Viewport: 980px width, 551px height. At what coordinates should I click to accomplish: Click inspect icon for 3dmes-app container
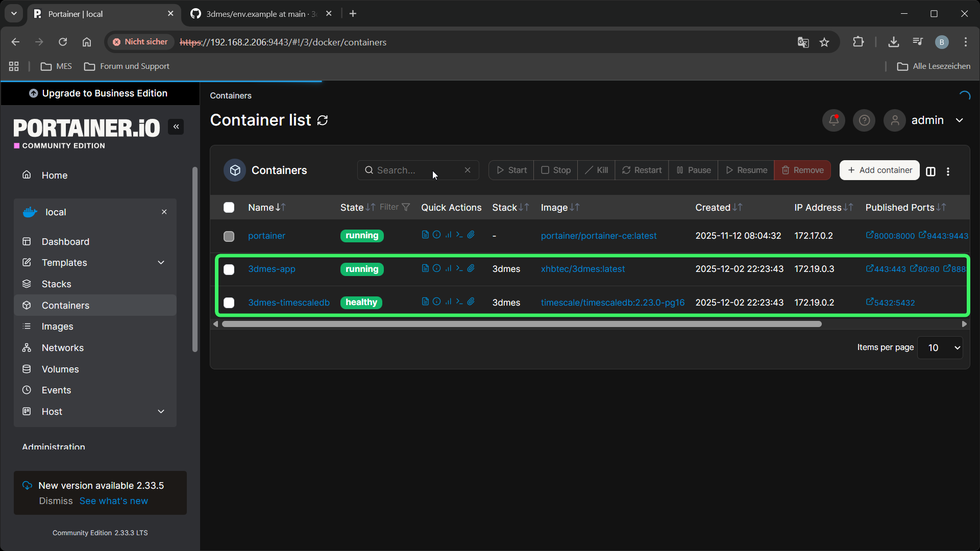(437, 268)
